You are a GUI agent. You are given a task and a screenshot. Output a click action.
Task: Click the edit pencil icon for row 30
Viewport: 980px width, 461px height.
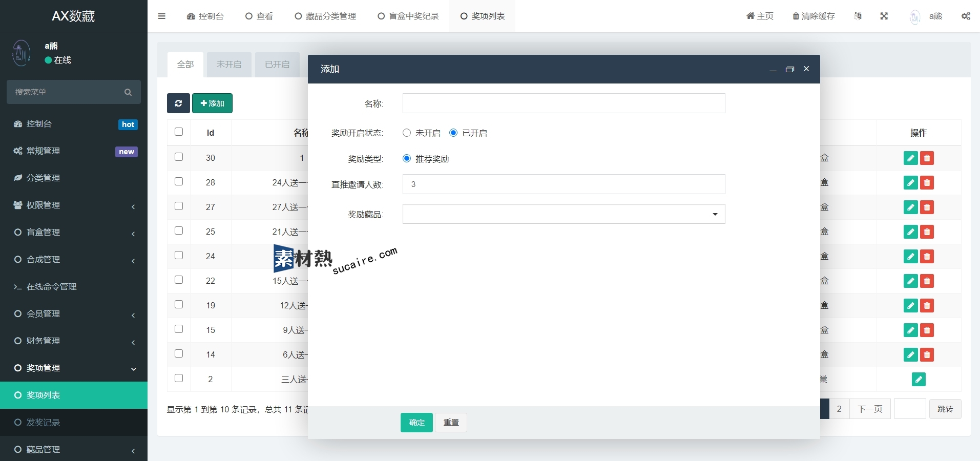tap(910, 158)
